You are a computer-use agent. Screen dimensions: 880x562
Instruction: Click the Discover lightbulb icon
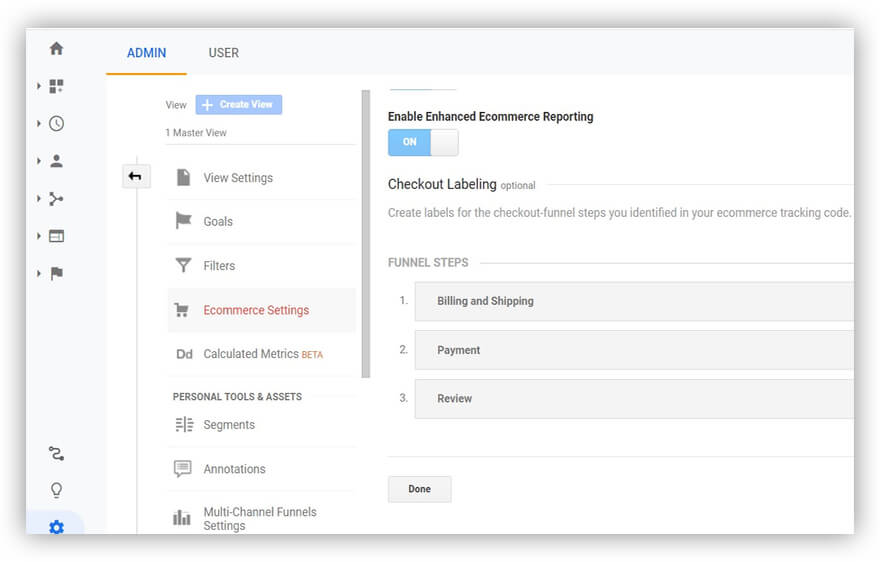(x=56, y=490)
